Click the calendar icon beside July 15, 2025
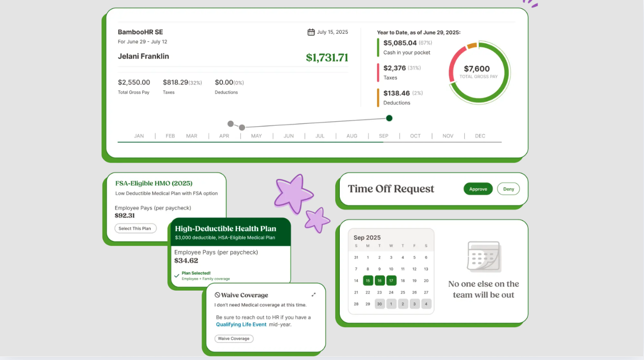This screenshot has width=644, height=360. pyautogui.click(x=311, y=32)
